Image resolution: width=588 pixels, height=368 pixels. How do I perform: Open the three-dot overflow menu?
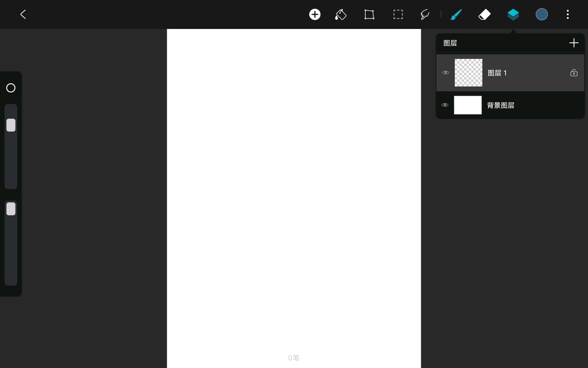[568, 14]
